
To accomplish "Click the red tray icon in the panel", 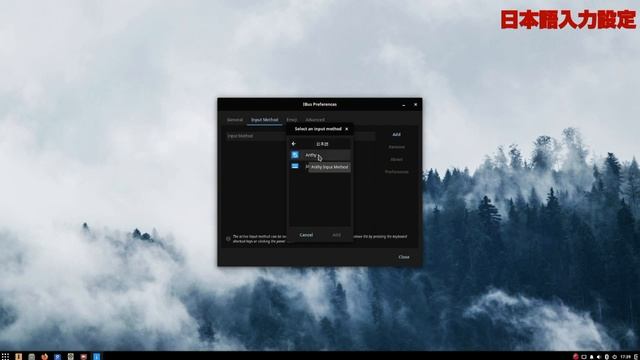I will pos(576,357).
